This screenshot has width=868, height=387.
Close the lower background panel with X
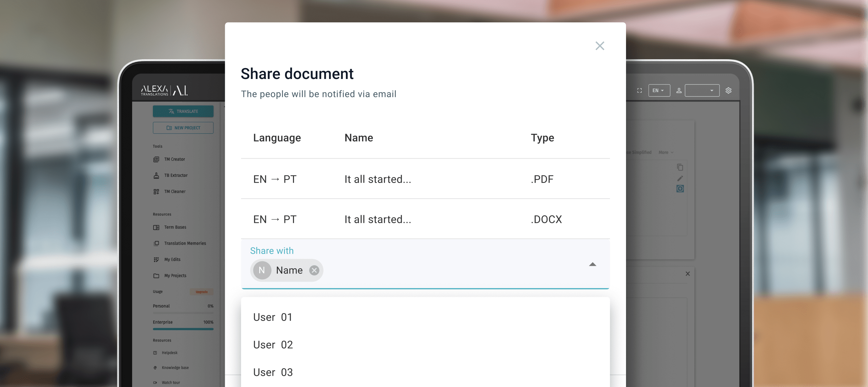(x=687, y=274)
